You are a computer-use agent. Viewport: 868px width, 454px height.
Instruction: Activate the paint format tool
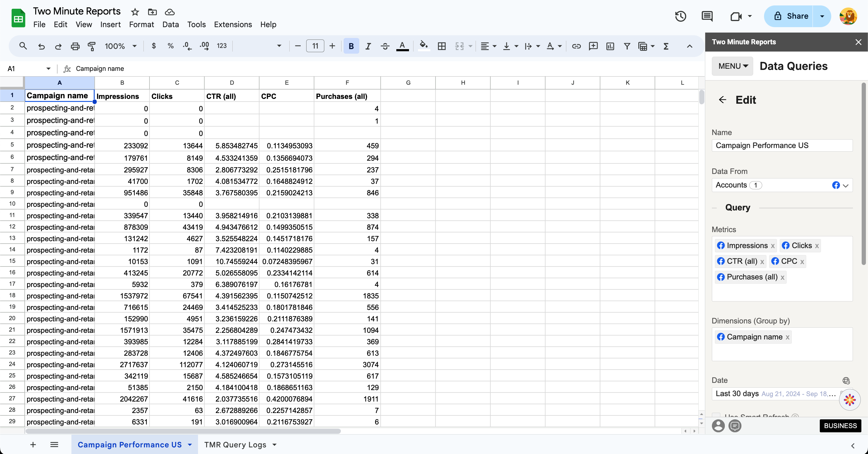[92, 46]
